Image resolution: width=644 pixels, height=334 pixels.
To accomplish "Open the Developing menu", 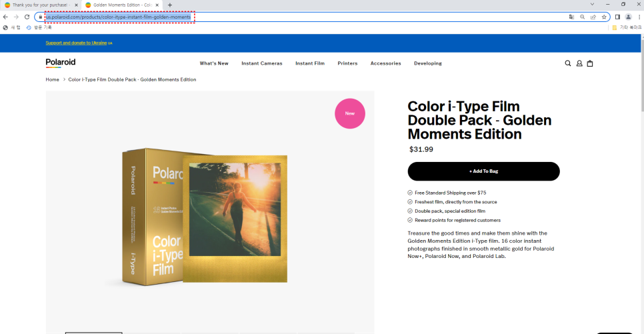I will point(428,63).
